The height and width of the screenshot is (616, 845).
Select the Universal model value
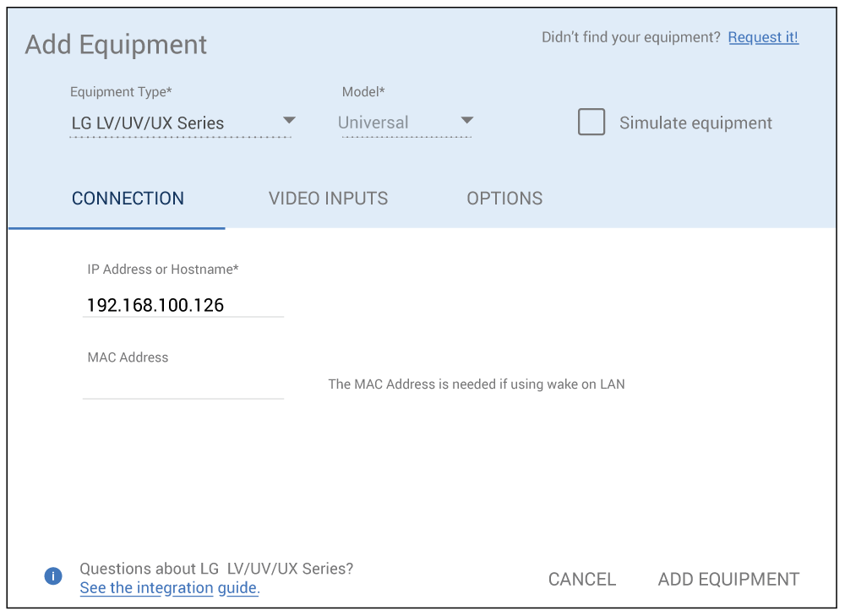tap(373, 123)
